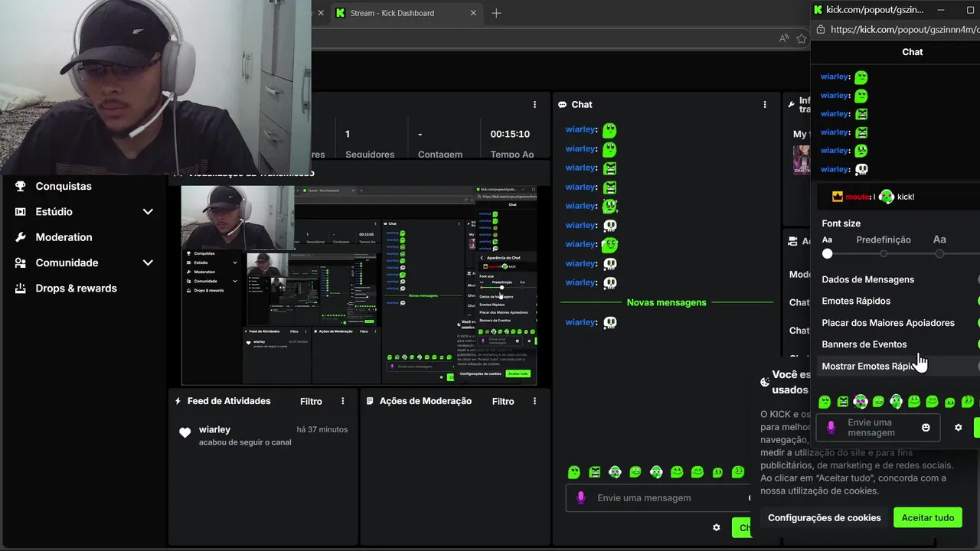This screenshot has width=980, height=551.
Task: Click the purple microphone in dashboard chat input
Action: coord(580,497)
